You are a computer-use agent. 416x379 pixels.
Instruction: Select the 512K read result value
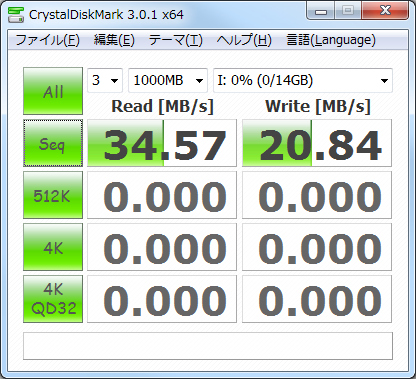(x=162, y=195)
